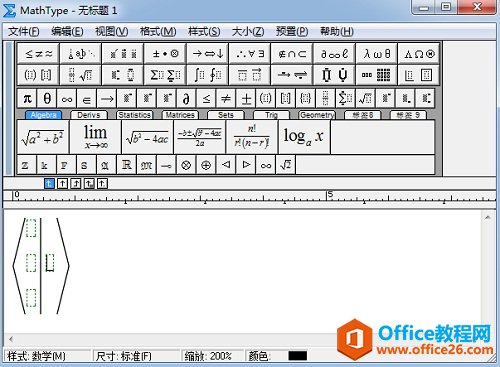This screenshot has height=367, width=500.
Task: Open relational symbols palette ≤≠≈
Action: point(39,54)
